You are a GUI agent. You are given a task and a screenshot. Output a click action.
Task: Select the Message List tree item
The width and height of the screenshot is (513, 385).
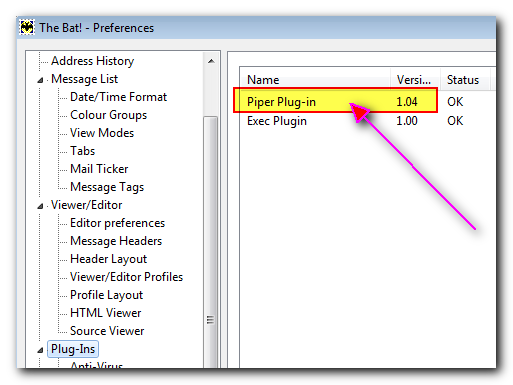point(84,79)
